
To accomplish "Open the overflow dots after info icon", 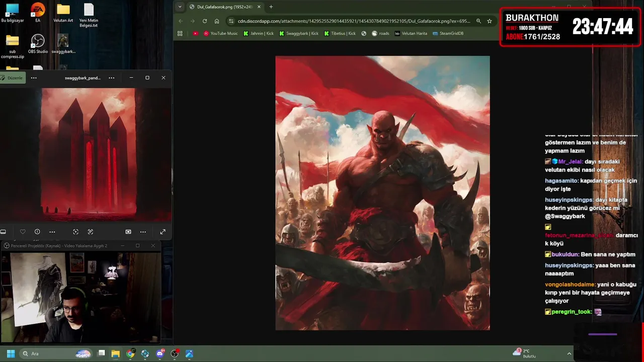I will coord(52,232).
